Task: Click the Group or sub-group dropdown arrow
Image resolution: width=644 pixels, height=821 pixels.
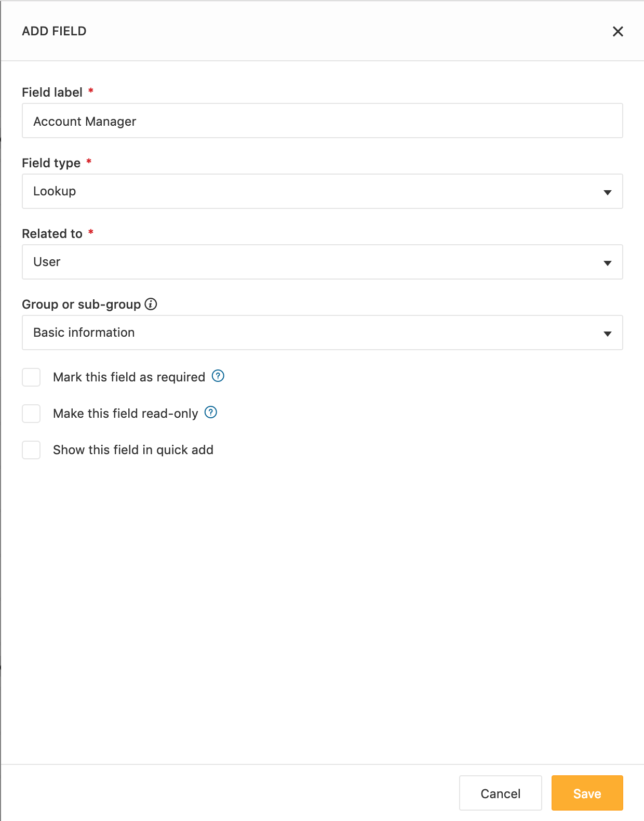Action: coord(607,334)
